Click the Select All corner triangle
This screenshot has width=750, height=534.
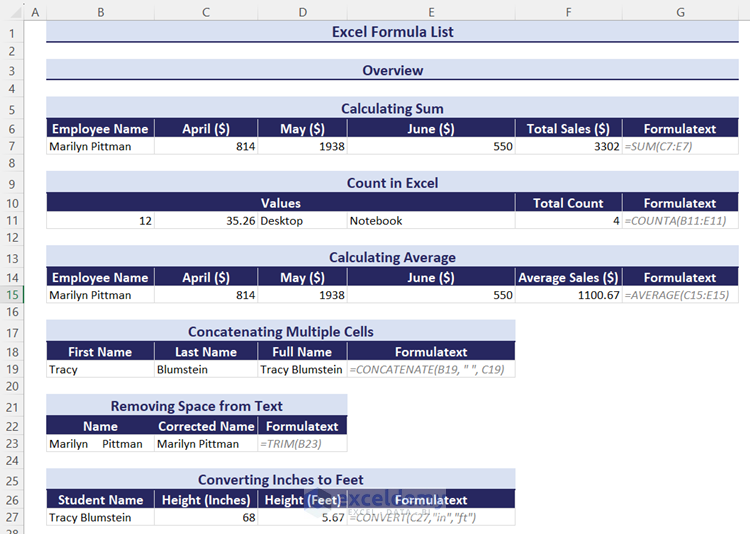coord(16,12)
